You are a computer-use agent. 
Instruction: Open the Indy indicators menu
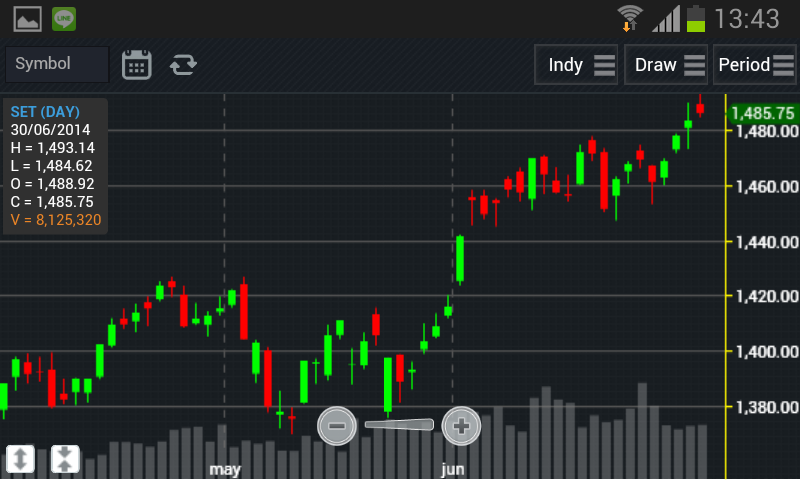(x=576, y=65)
